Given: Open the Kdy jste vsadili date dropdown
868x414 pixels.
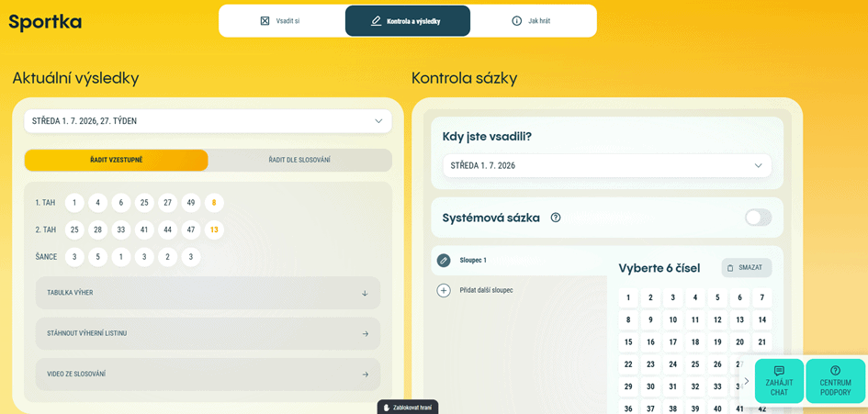Looking at the screenshot, I should (x=607, y=165).
